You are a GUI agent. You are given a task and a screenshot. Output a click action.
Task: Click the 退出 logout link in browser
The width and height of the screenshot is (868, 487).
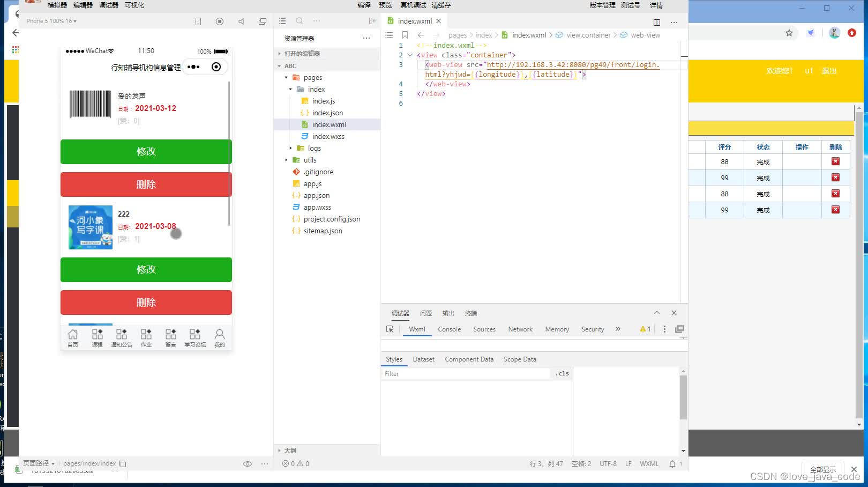pyautogui.click(x=829, y=71)
